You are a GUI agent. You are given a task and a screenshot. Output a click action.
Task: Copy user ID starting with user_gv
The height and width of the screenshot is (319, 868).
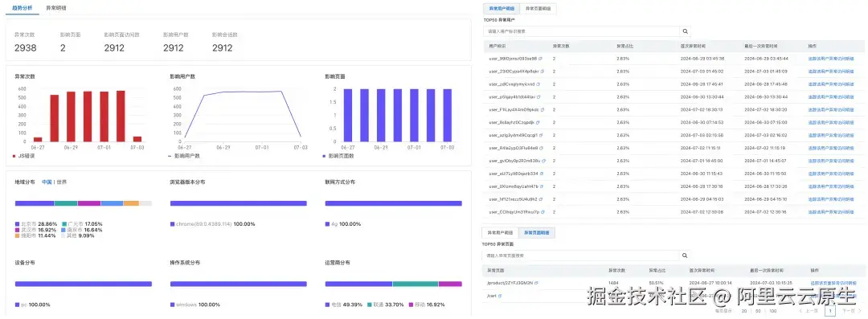coord(543,160)
